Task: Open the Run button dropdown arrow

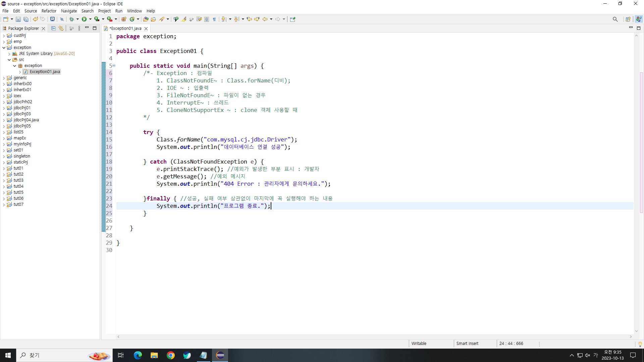Action: pyautogui.click(x=90, y=19)
